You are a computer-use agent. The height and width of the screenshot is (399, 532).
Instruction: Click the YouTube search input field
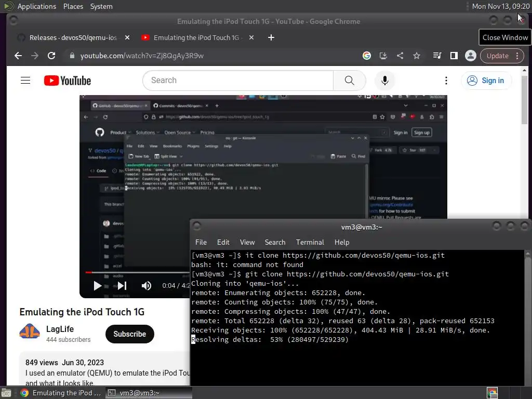237,81
